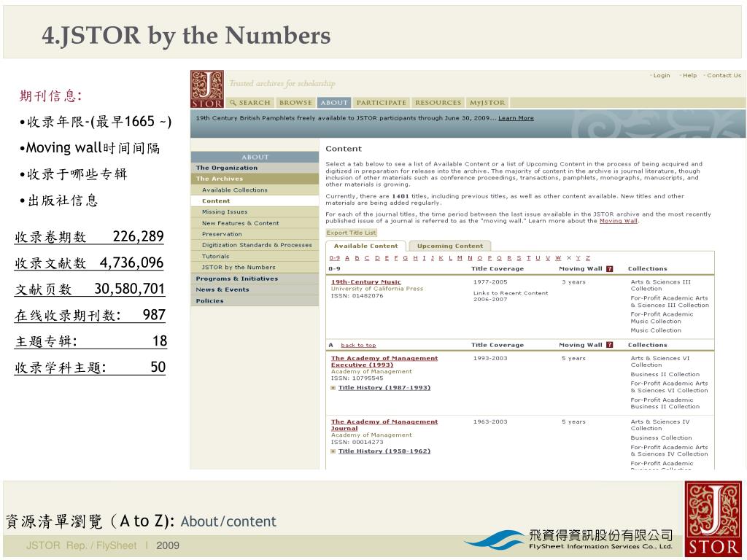Click the 226,289 issue count value

click(x=138, y=237)
